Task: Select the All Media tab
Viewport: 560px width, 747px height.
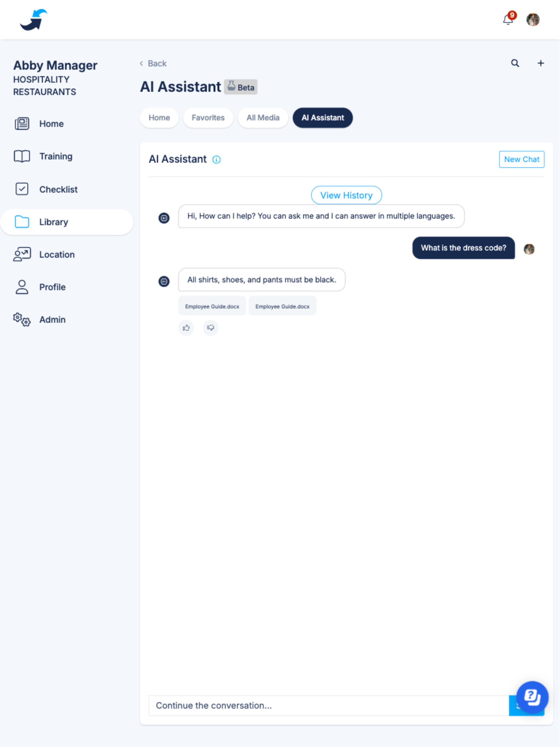Action: (x=263, y=117)
